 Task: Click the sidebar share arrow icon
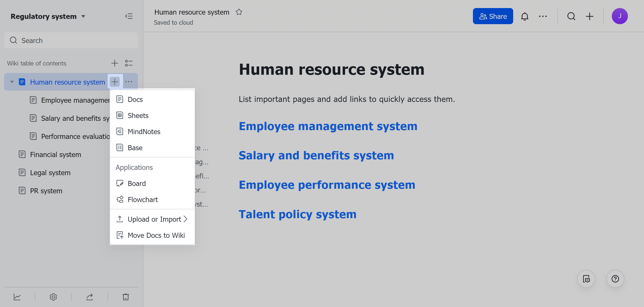click(90, 297)
